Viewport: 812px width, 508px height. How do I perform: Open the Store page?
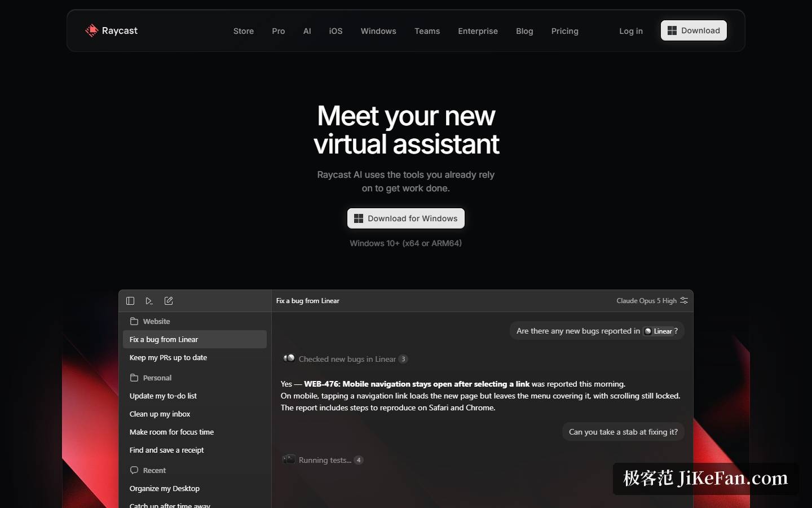coord(244,31)
